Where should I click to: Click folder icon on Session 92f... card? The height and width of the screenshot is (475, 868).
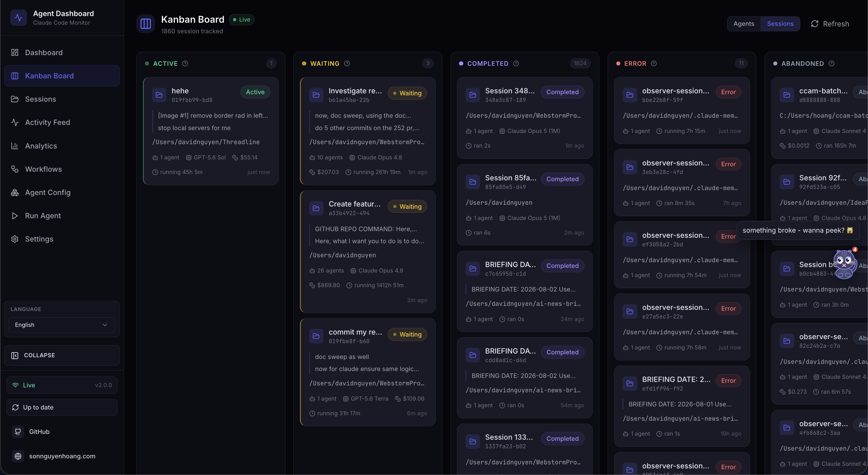(x=787, y=182)
